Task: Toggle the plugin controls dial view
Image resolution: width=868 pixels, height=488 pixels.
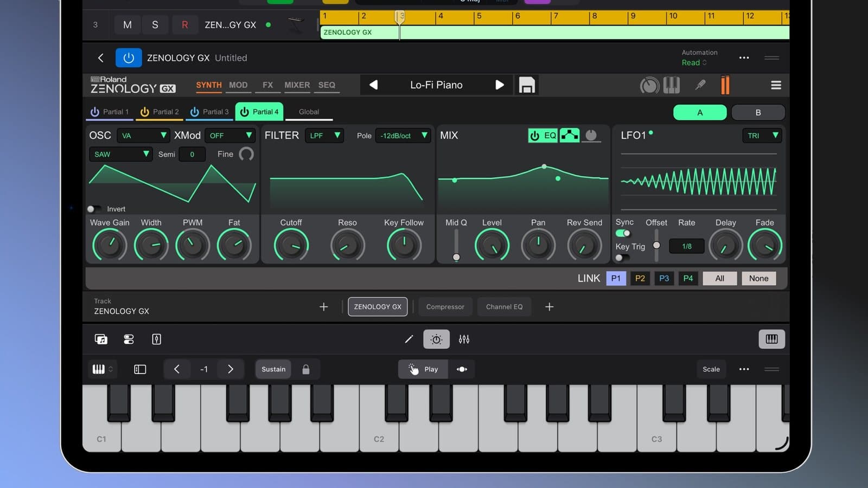Action: 436,339
